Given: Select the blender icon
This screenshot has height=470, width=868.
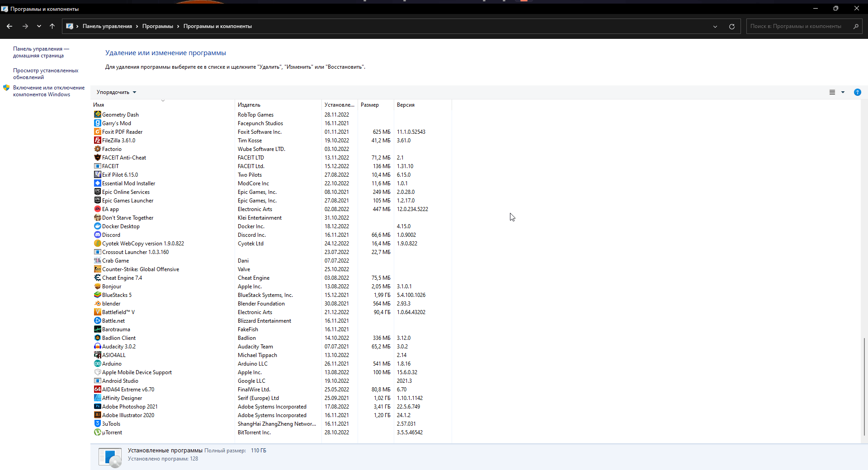Looking at the screenshot, I should (97, 303).
